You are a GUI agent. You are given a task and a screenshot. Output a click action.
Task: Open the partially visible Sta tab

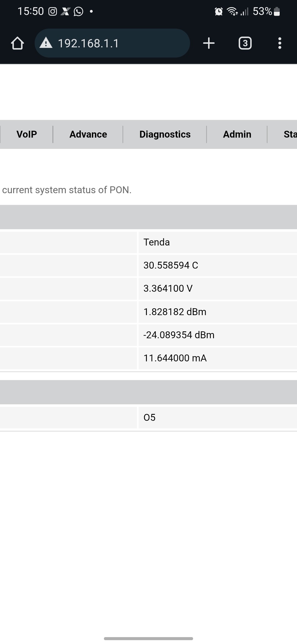point(290,134)
